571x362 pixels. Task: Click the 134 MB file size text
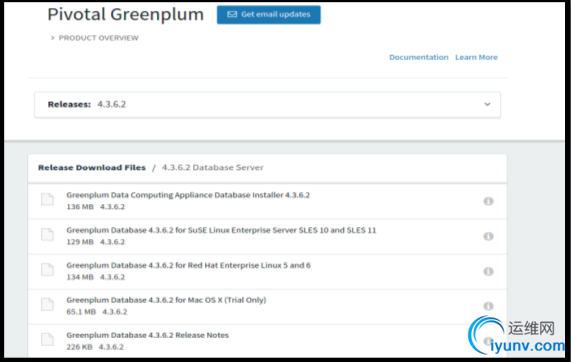80,277
